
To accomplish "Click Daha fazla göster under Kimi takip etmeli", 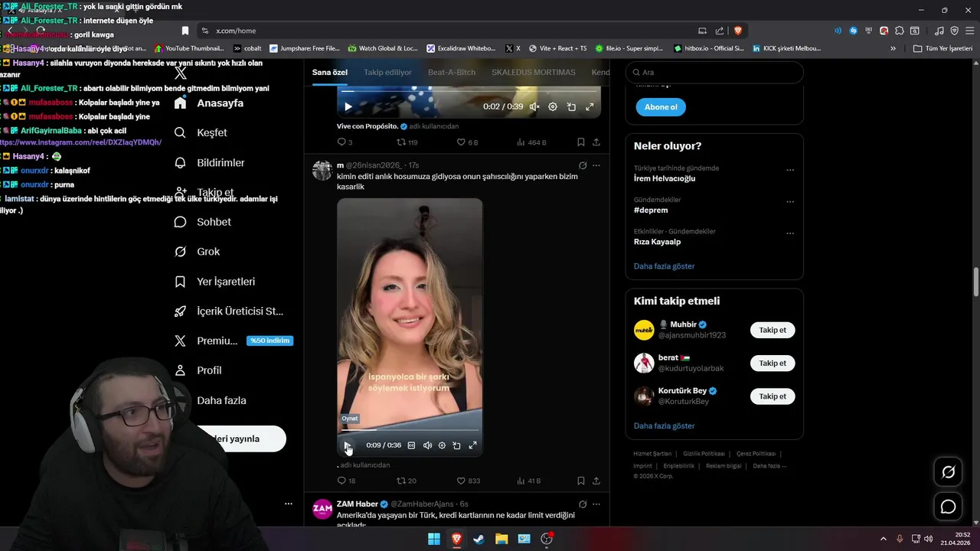I will 665,425.
